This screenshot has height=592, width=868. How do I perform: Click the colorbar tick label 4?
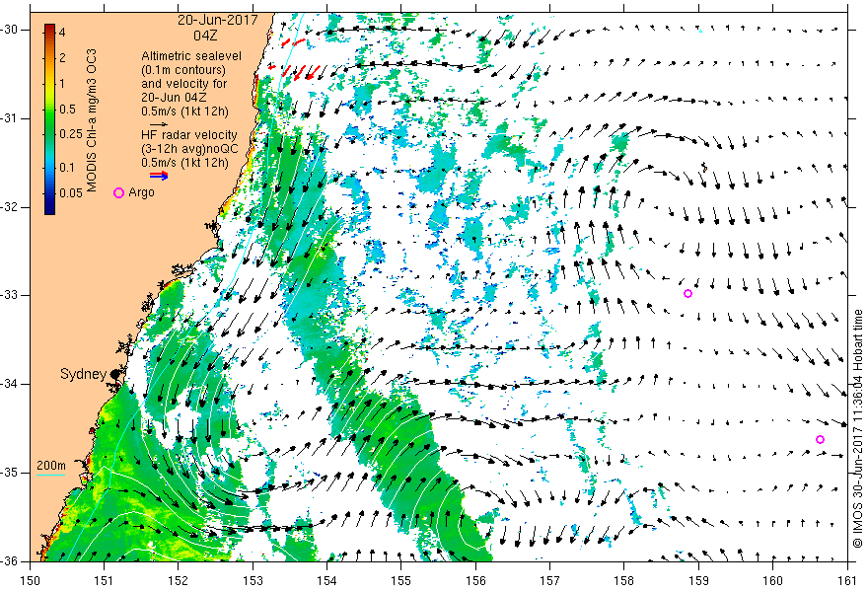62,33
